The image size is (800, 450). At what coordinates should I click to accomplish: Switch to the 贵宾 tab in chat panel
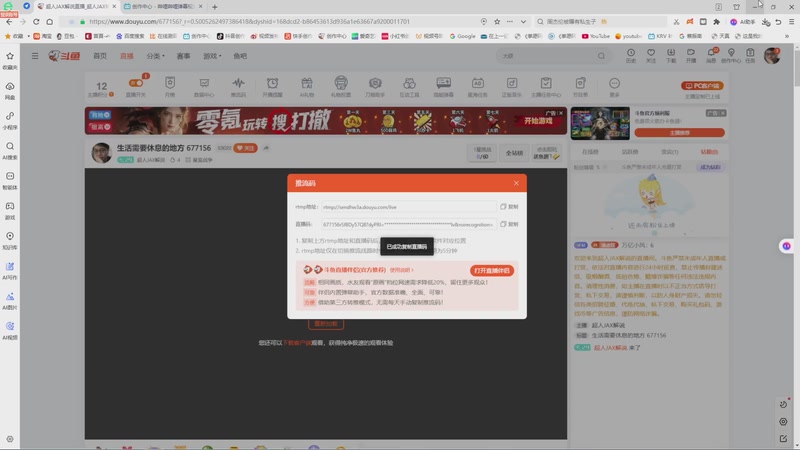(x=670, y=152)
